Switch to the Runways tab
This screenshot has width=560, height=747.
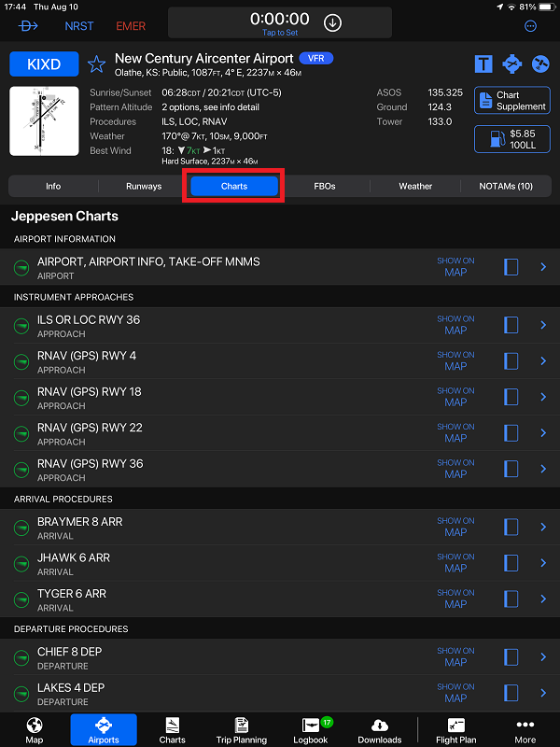[144, 186]
